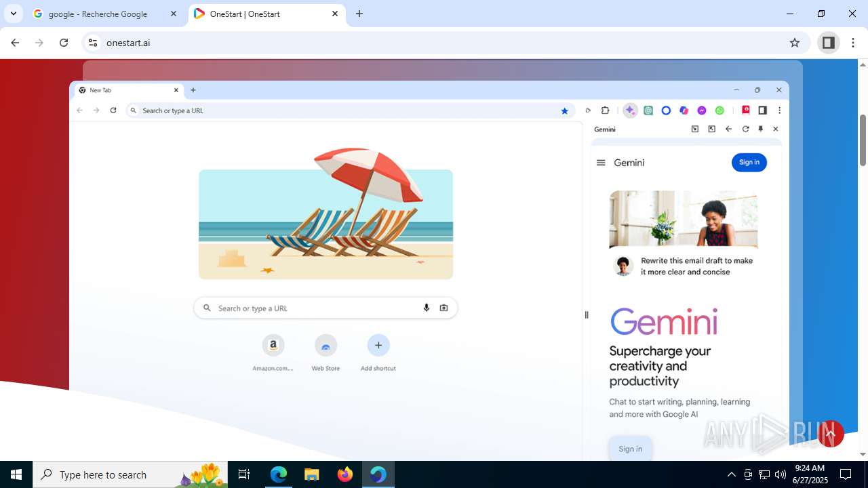Image resolution: width=868 pixels, height=488 pixels.
Task: Click the Gemini sparkle toolbar icon
Action: click(630, 110)
